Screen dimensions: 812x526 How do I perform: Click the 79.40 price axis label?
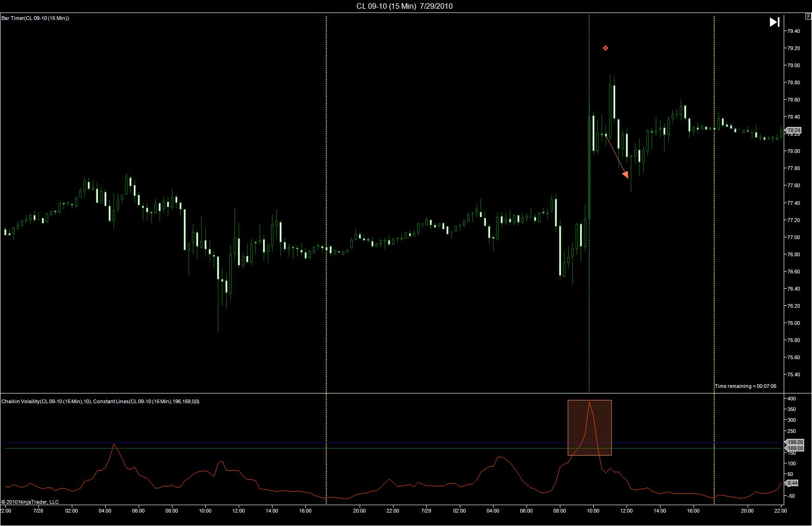tap(793, 31)
